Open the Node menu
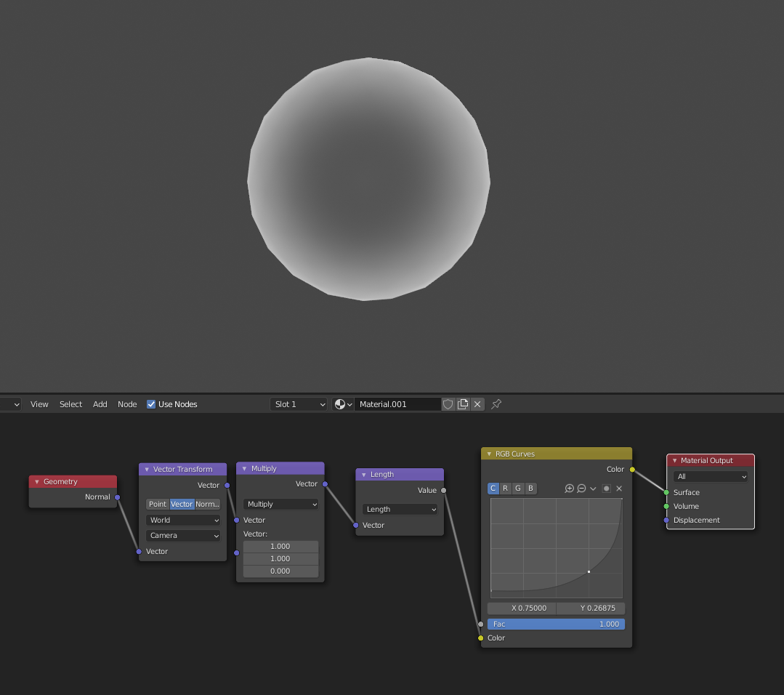The width and height of the screenshot is (784, 695). pos(127,404)
